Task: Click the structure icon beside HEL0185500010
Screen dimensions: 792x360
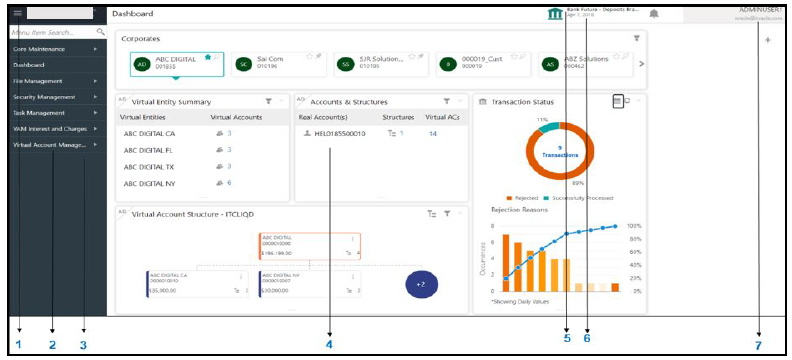Action: (392, 134)
